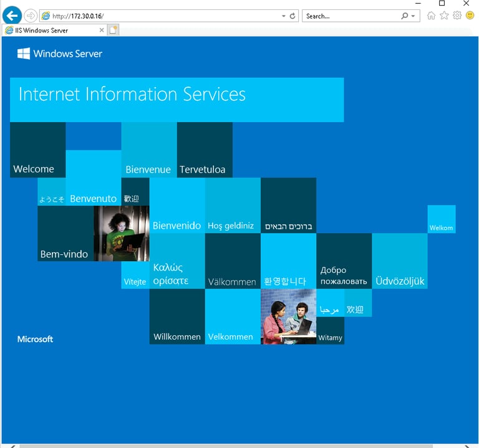The width and height of the screenshot is (479, 448).
Task: Click the Welcome tile
Action: [x=38, y=150]
